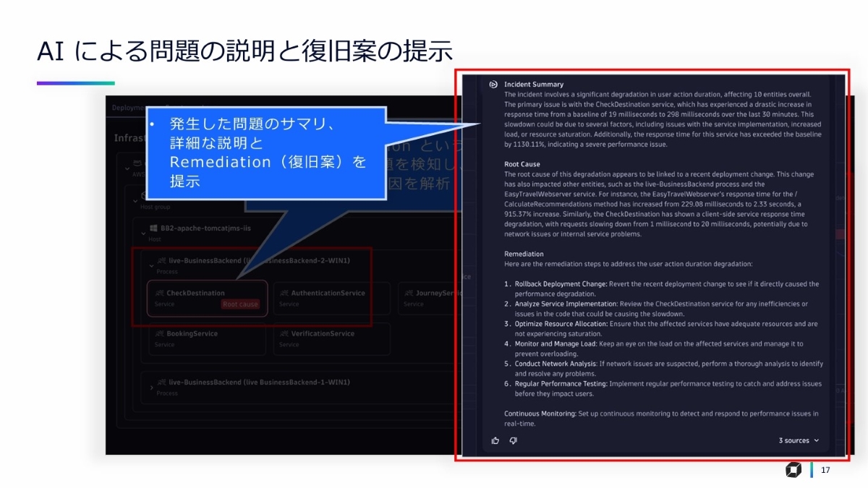
Task: Click the JourneyService service icon
Action: [409, 293]
